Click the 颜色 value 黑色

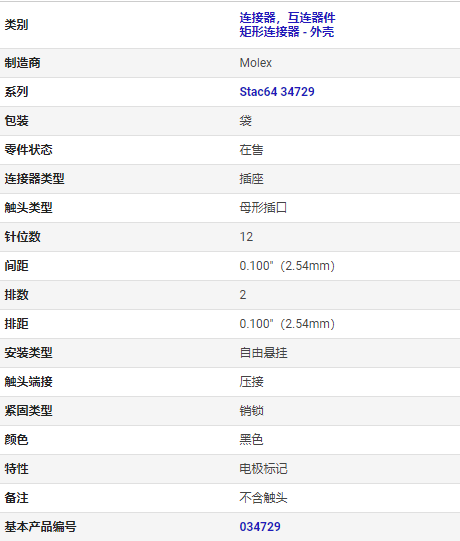[x=252, y=440]
